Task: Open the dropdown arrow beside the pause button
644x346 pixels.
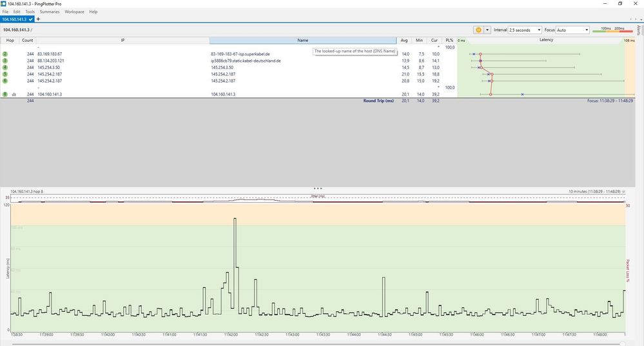Action: coord(487,30)
